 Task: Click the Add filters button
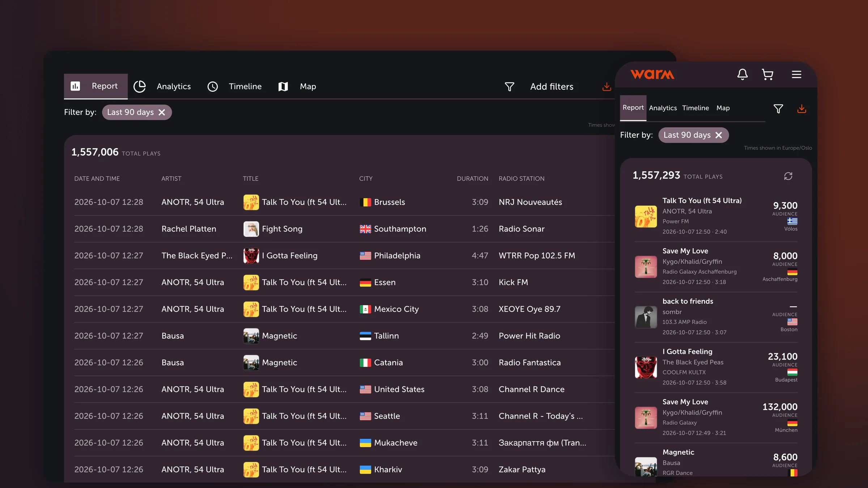click(539, 87)
